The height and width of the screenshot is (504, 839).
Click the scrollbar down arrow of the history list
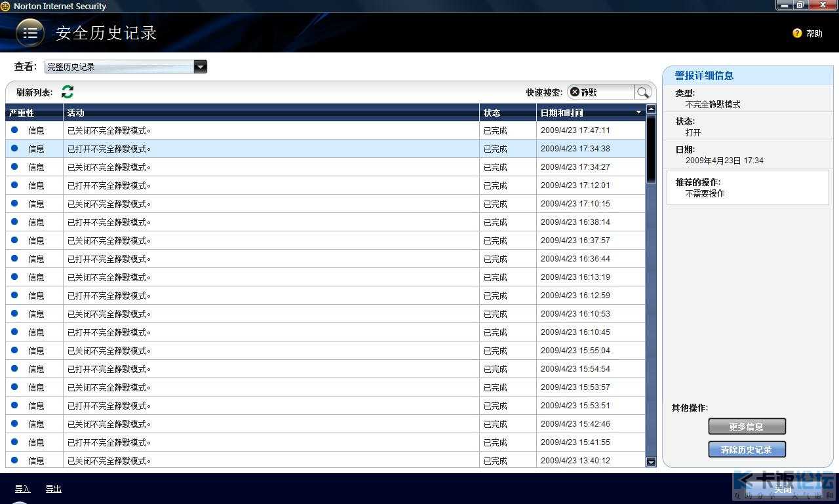651,462
